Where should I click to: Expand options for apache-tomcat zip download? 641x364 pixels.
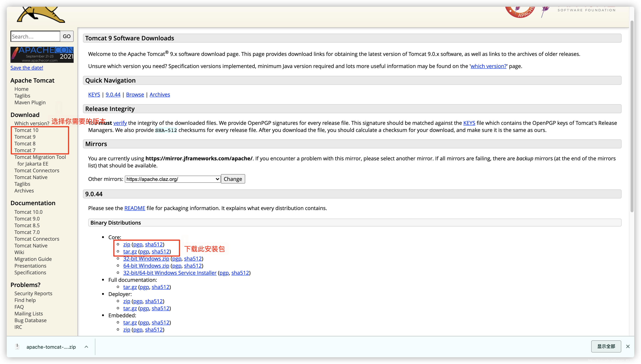(x=86, y=347)
